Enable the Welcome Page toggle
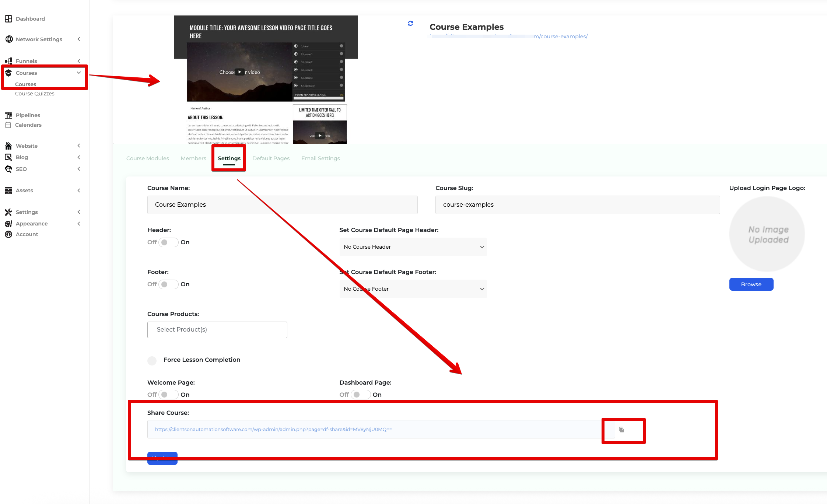 168,394
